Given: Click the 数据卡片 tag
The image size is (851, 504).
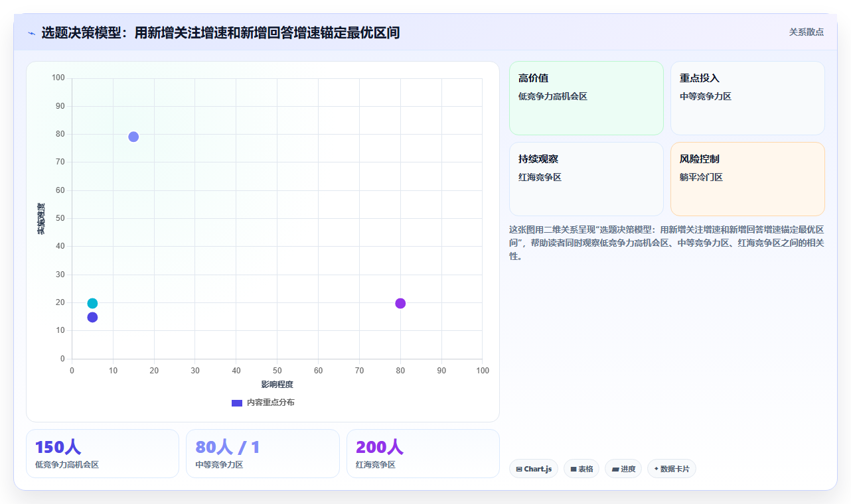Looking at the screenshot, I should 672,469.
